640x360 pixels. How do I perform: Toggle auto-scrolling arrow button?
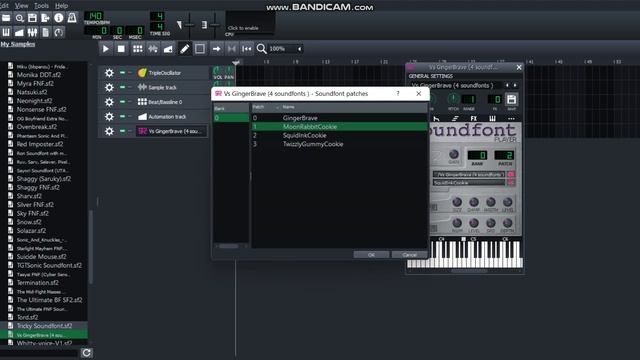216,49
